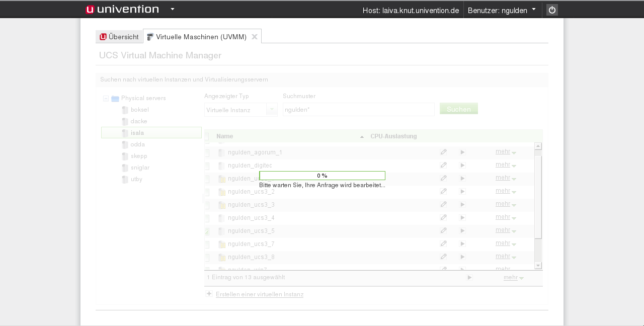Click the power/logout icon in top bar
This screenshot has width=644, height=326.
[x=552, y=10]
